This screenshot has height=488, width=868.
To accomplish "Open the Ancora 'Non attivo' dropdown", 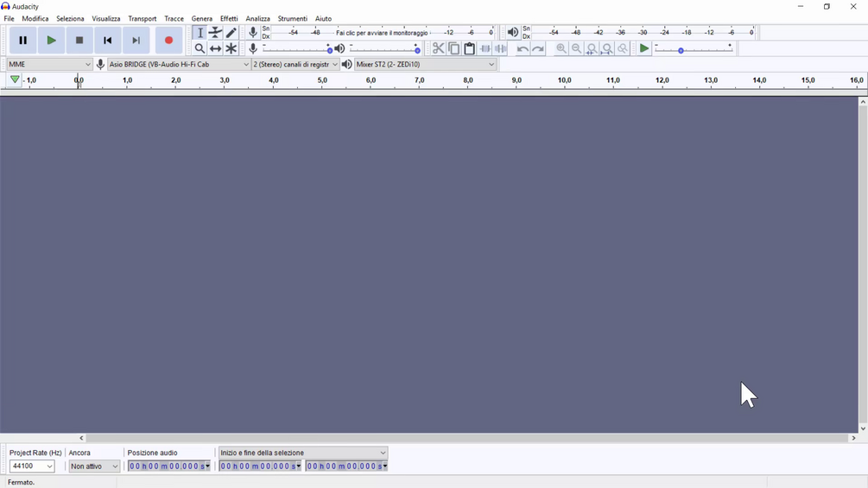I will click(x=94, y=466).
